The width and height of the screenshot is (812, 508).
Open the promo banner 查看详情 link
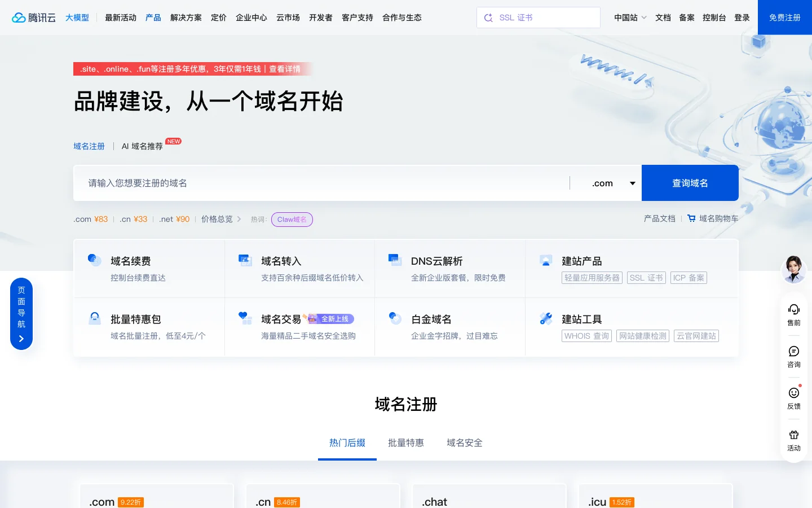(x=285, y=69)
